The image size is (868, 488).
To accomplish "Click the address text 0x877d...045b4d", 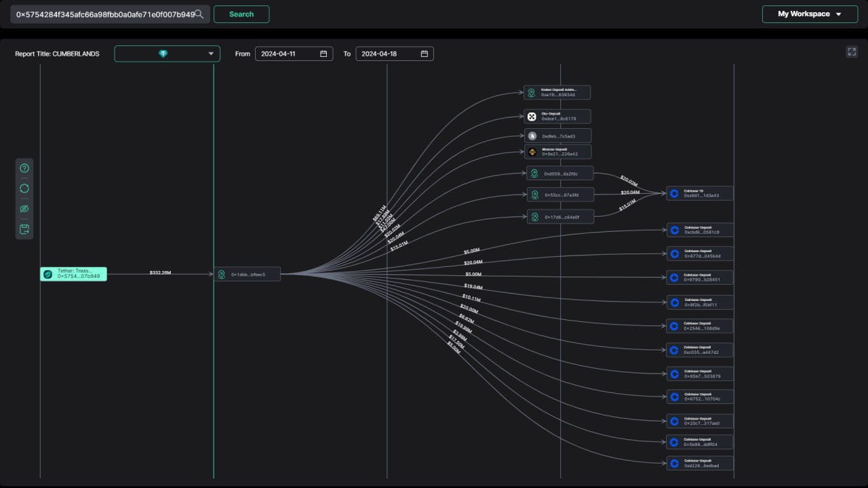I will [x=702, y=256].
